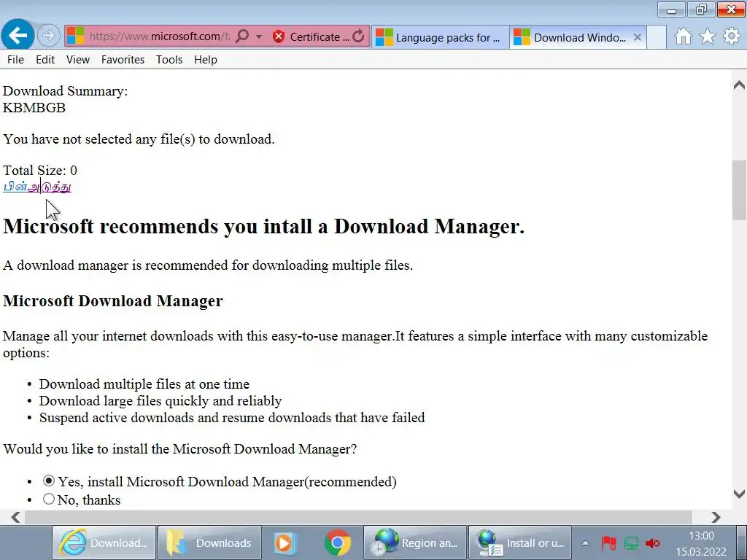Open the View menu
Image resolution: width=747 pixels, height=560 pixels.
[77, 60]
